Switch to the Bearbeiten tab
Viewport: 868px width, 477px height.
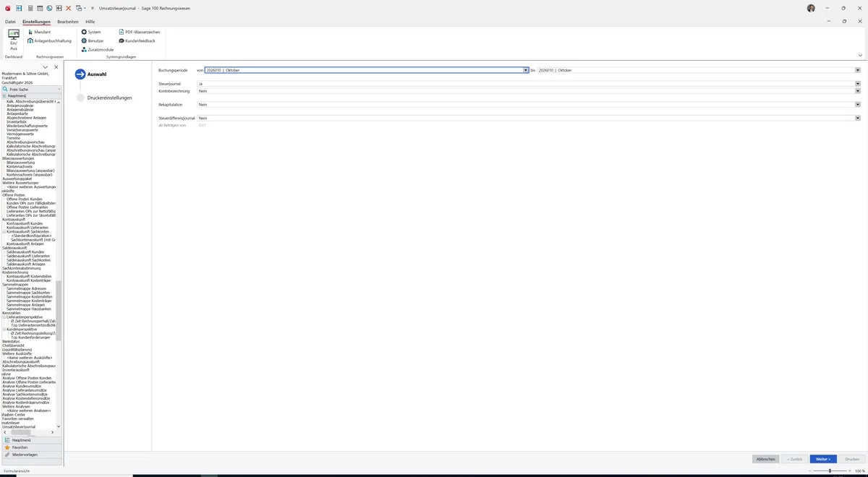pos(68,22)
